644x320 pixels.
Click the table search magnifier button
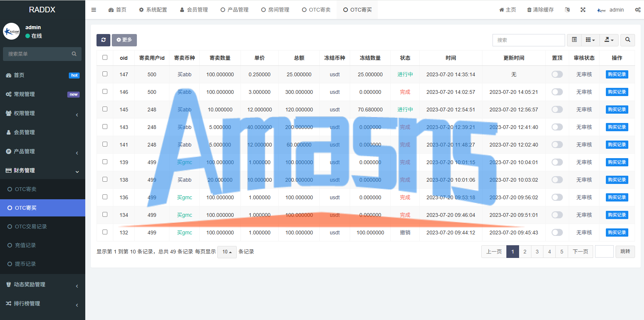click(628, 40)
